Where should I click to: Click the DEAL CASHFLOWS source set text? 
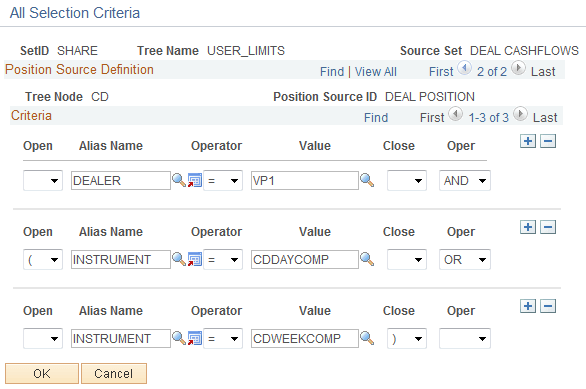pos(524,50)
